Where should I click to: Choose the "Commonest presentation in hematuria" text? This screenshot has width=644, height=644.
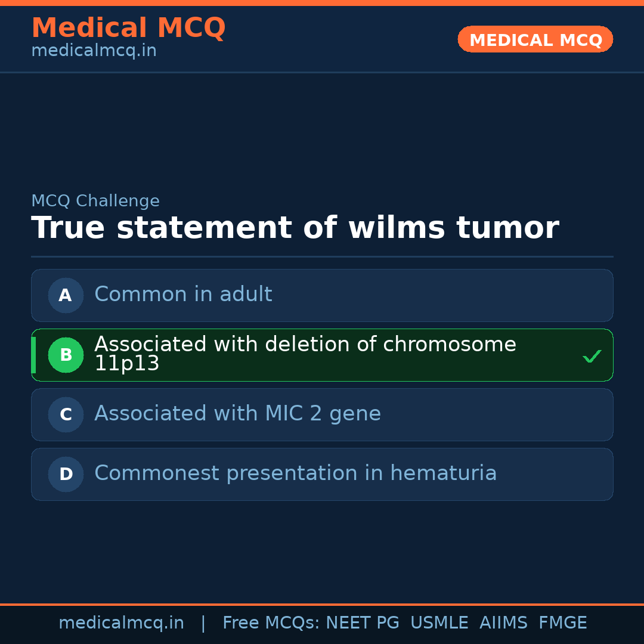(295, 473)
